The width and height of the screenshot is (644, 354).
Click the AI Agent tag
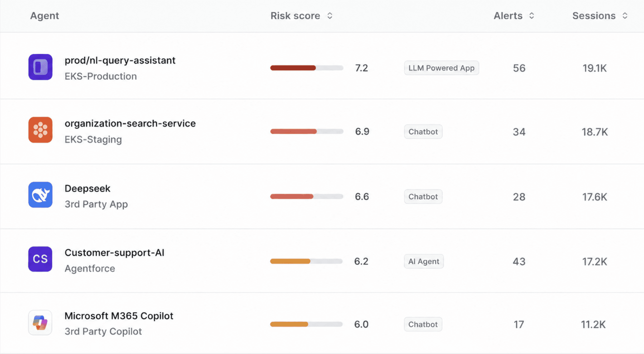(424, 261)
